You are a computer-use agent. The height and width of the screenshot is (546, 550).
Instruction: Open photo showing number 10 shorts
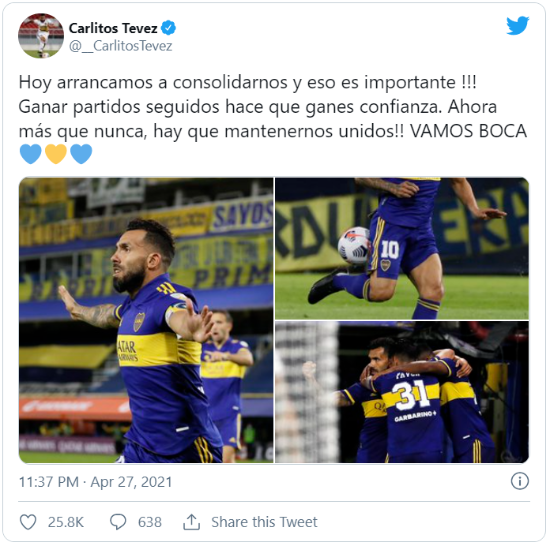point(402,248)
